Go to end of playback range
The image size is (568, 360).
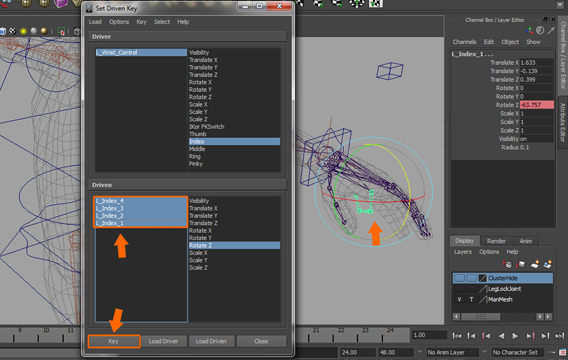[x=560, y=336]
